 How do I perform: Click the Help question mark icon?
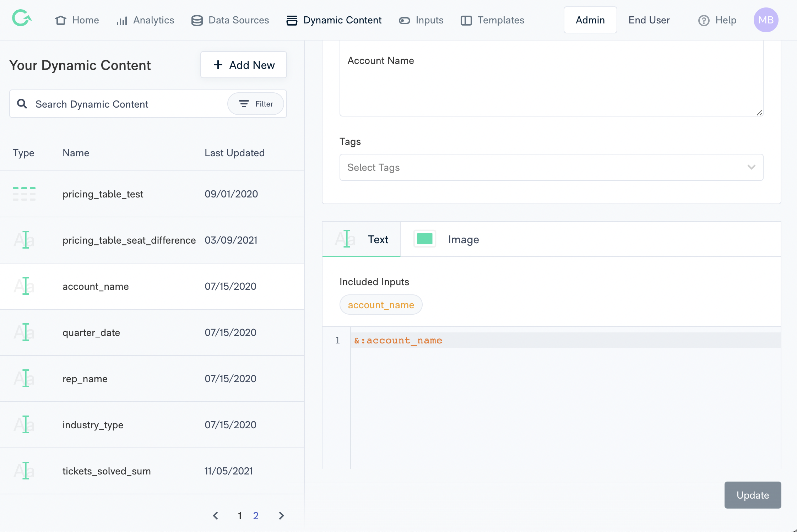coord(703,21)
